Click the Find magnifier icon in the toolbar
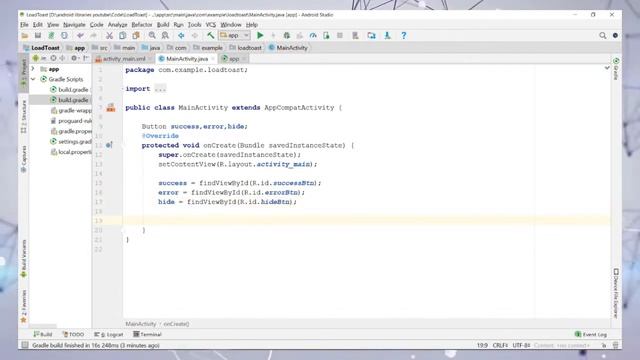The width and height of the screenshot is (640, 360). point(152,36)
